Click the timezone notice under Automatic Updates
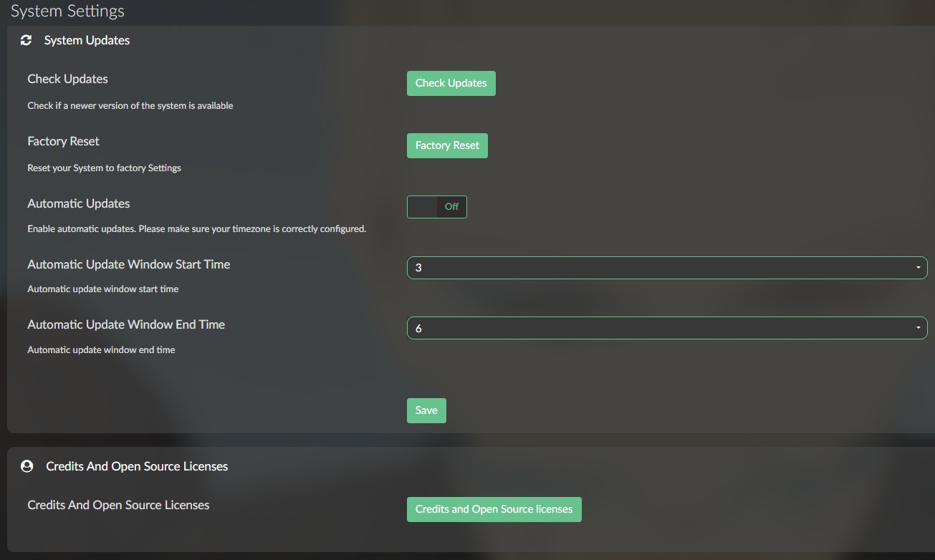The width and height of the screenshot is (935, 560). [196, 229]
